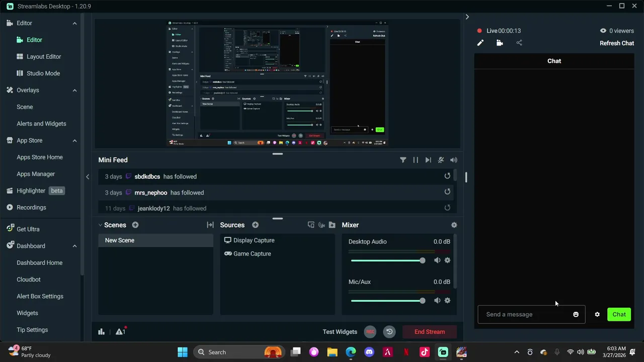Open Mixer advanced audio settings gear
The width and height of the screenshot is (644, 362).
click(454, 225)
